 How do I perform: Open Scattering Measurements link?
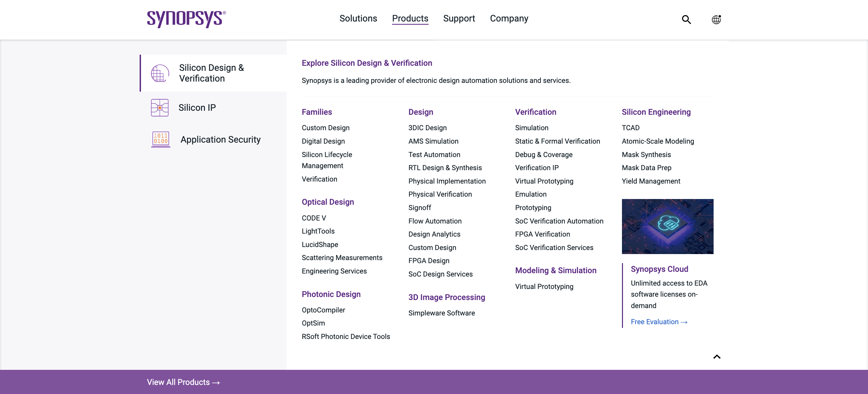[342, 257]
